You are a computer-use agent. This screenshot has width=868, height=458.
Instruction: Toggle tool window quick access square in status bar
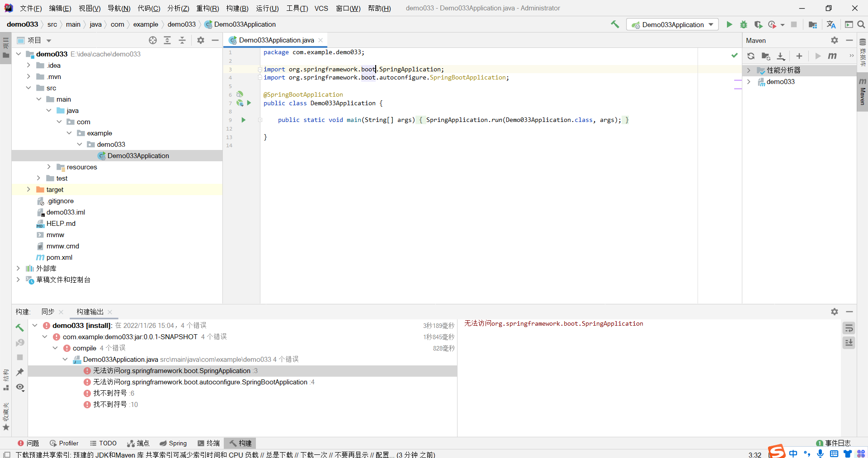6,454
